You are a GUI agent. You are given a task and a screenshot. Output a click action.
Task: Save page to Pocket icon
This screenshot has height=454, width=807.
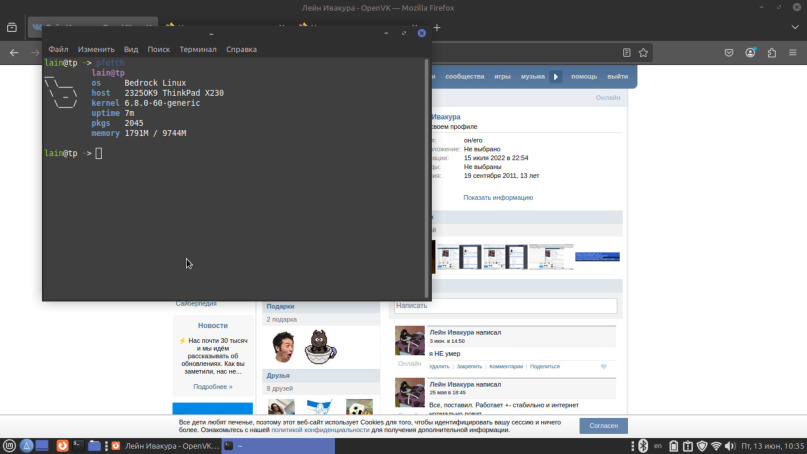coord(729,53)
